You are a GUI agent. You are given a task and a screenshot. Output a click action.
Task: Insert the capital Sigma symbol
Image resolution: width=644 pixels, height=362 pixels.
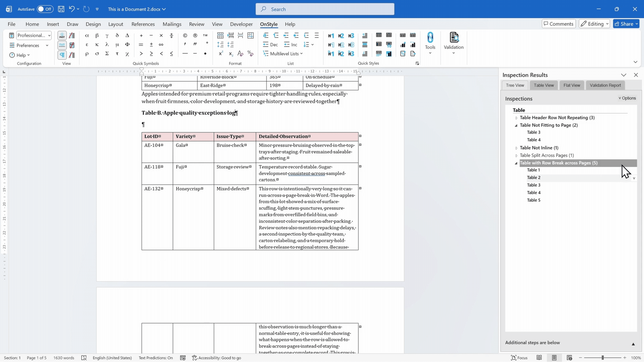(107, 54)
